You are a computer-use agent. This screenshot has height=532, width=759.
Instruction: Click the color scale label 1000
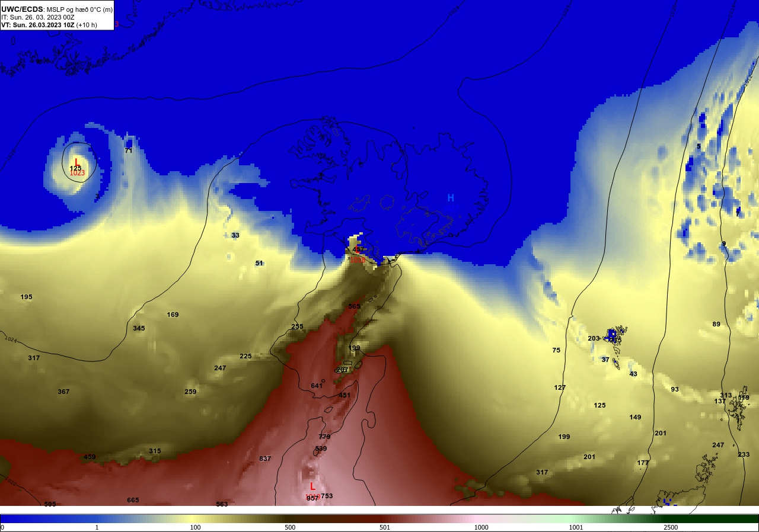click(481, 527)
